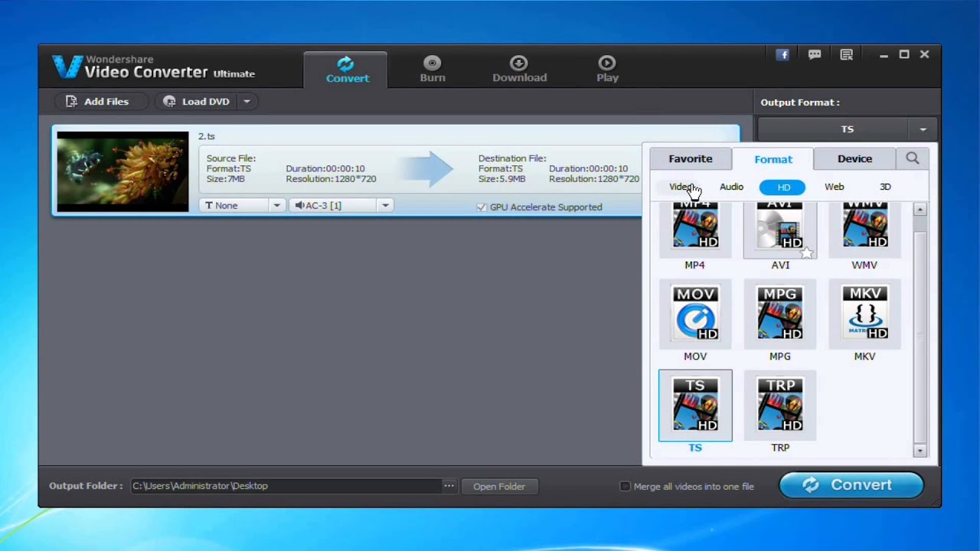Select the MOV HD format icon
980x551 pixels.
click(695, 314)
